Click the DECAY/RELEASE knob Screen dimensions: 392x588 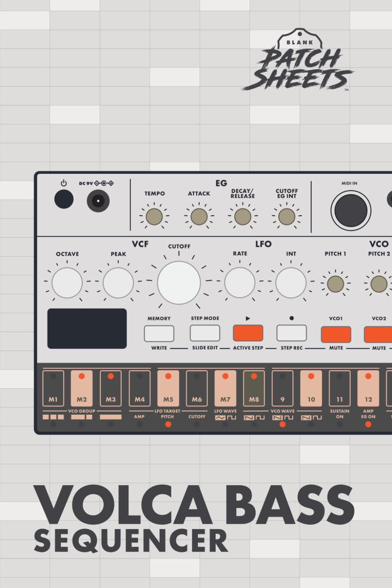(x=243, y=217)
